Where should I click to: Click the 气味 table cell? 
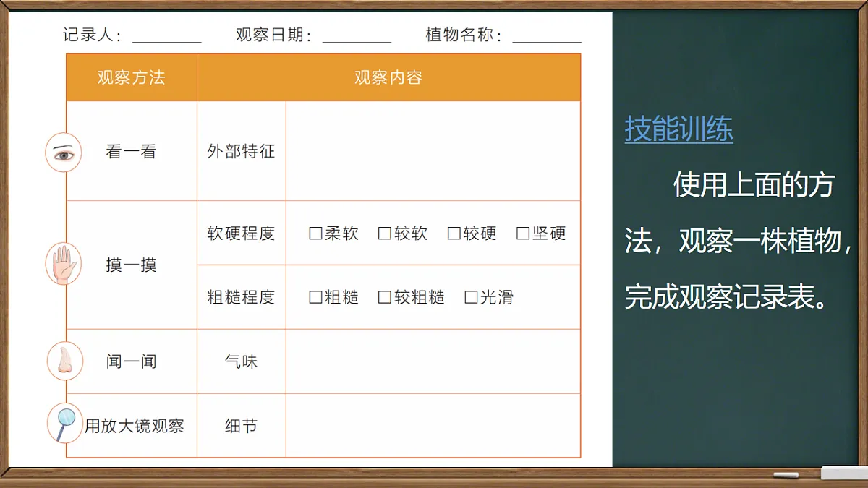[x=241, y=361]
